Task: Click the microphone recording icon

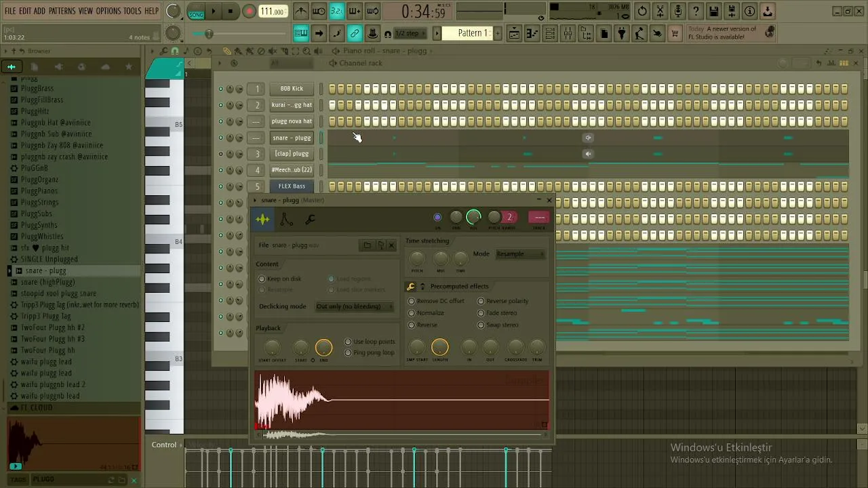Action: (x=677, y=12)
